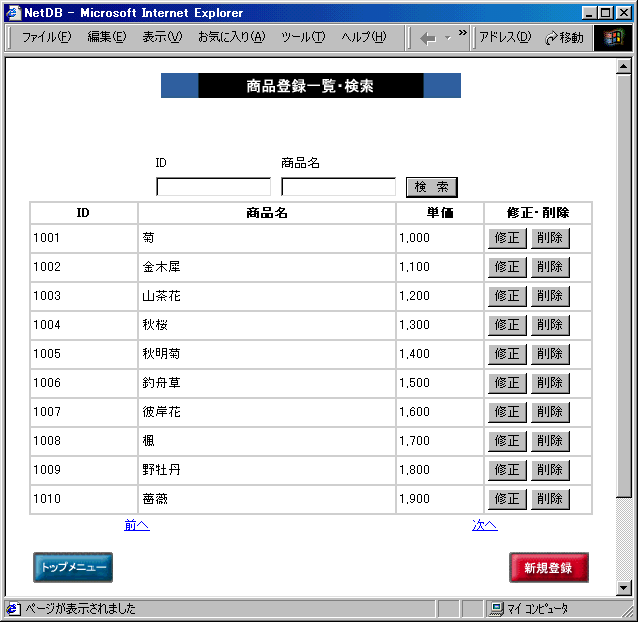Select the price cell 1,300
The width and height of the screenshot is (638, 622).
click(x=440, y=325)
